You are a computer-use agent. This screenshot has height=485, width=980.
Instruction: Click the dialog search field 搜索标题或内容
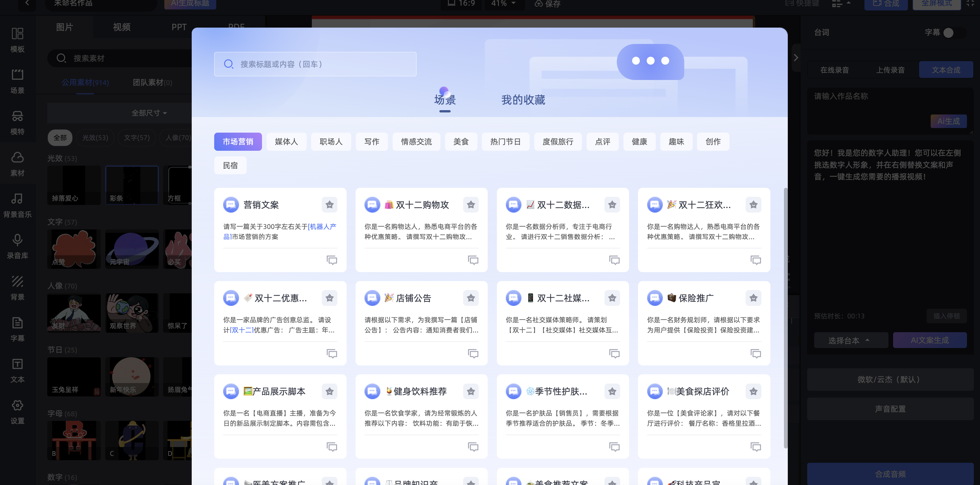click(315, 64)
